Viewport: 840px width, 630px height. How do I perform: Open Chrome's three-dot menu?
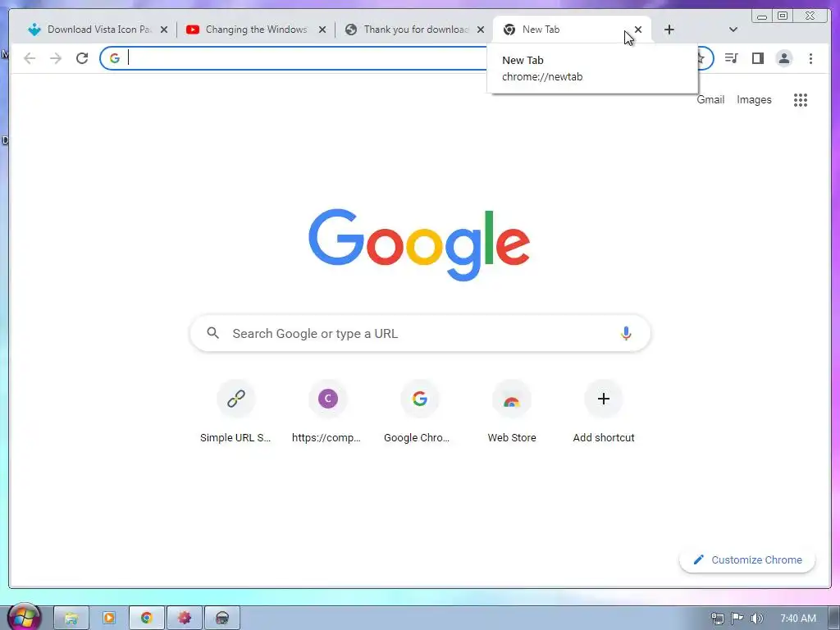[810, 58]
